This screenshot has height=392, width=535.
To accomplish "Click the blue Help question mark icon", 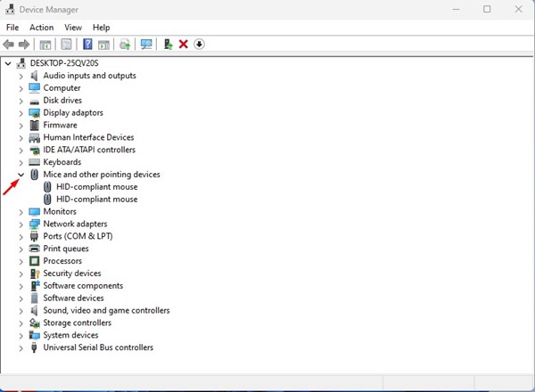I will tap(87, 44).
